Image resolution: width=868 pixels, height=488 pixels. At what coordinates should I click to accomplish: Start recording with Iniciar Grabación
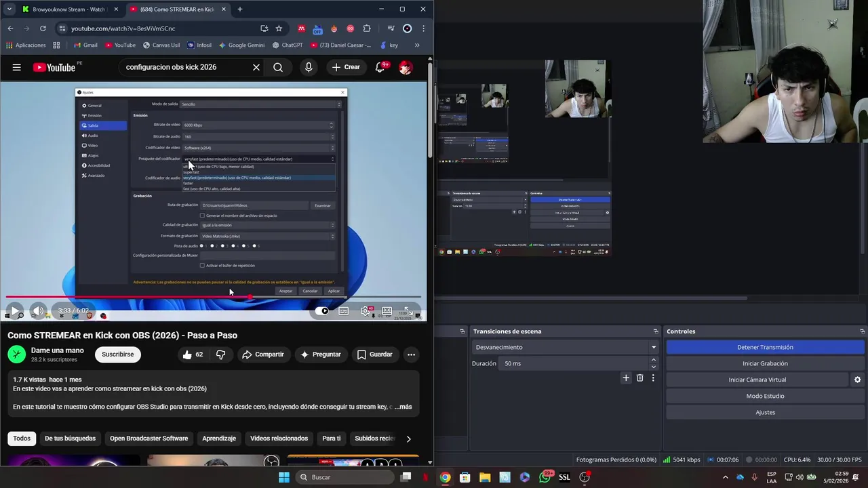pyautogui.click(x=765, y=363)
